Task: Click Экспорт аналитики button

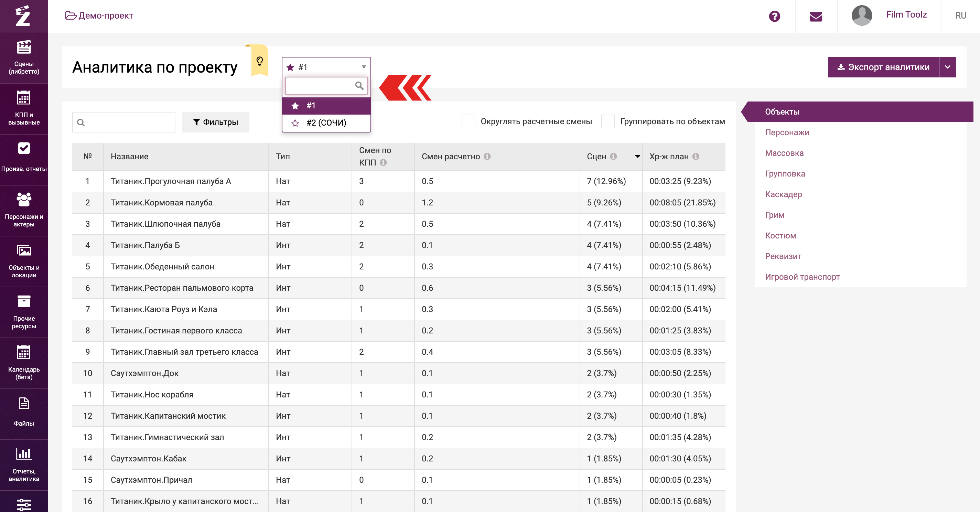Action: tap(883, 67)
